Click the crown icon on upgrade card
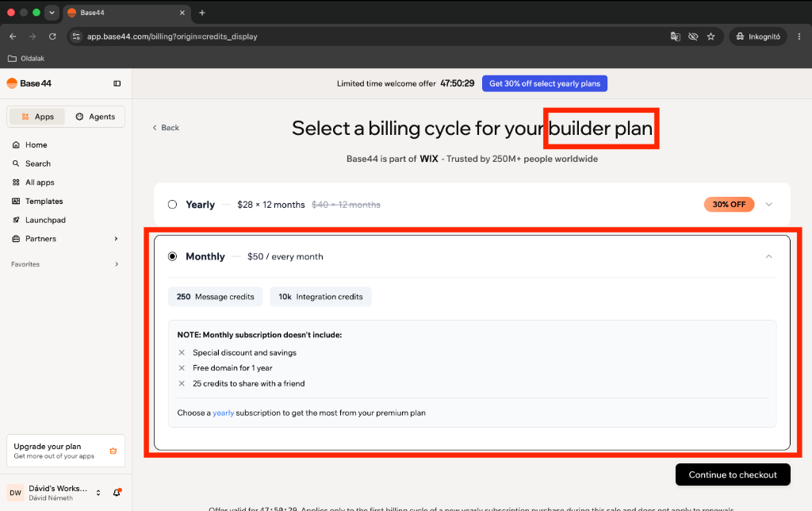This screenshot has height=511, width=812. 113,451
